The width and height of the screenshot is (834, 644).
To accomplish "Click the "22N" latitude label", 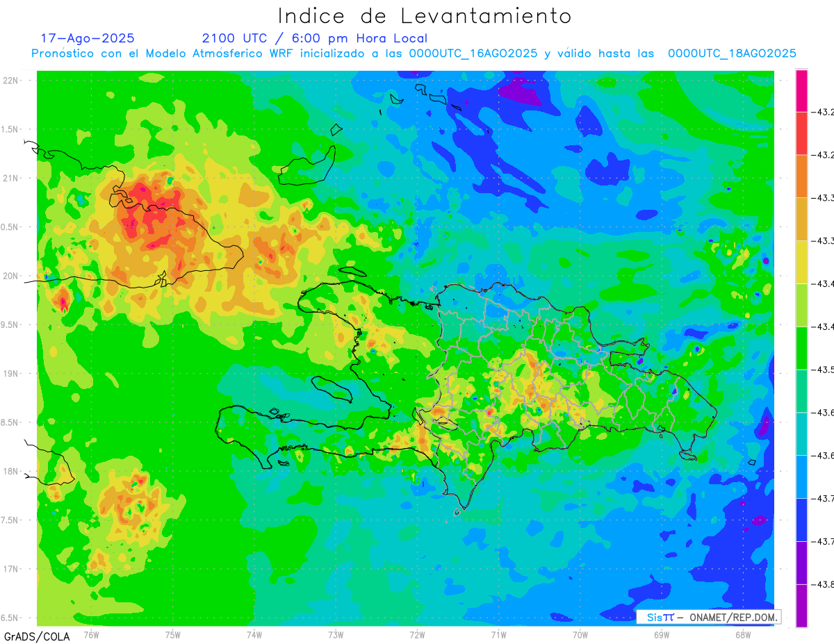I will pyautogui.click(x=11, y=81).
